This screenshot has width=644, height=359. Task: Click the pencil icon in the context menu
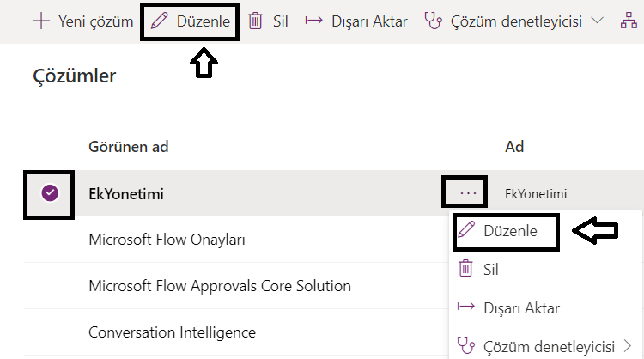click(466, 230)
